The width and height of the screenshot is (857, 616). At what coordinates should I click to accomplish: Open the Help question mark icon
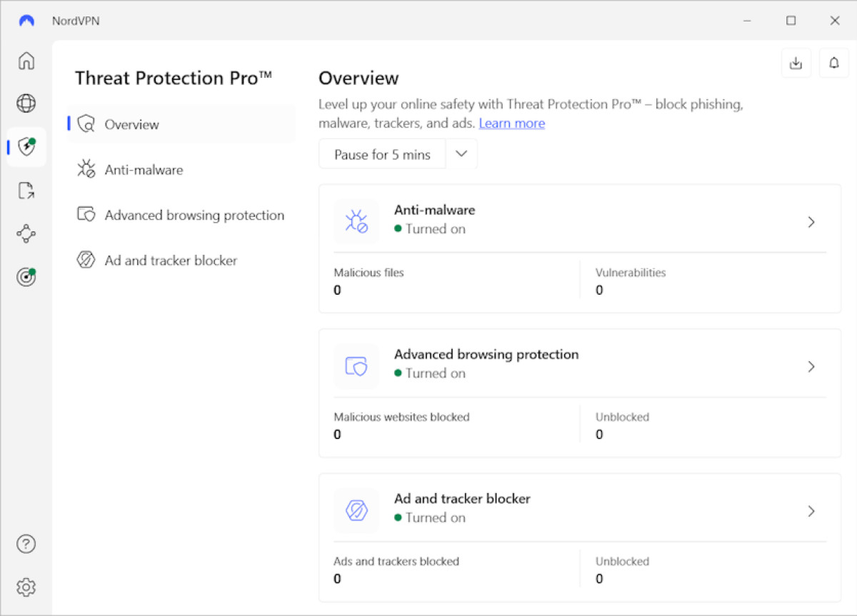click(x=26, y=544)
